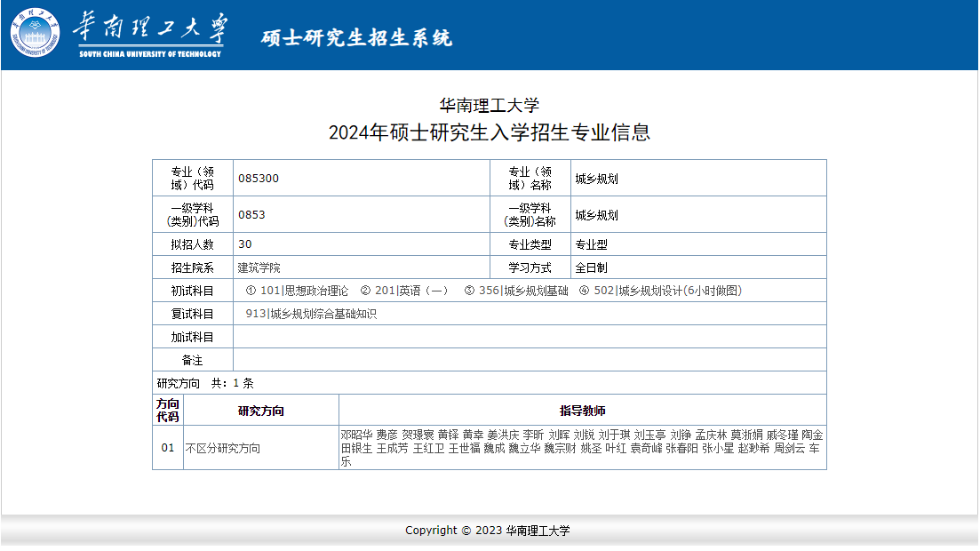980x551 pixels.
Task: Select the major code value 085300
Action: [259, 179]
